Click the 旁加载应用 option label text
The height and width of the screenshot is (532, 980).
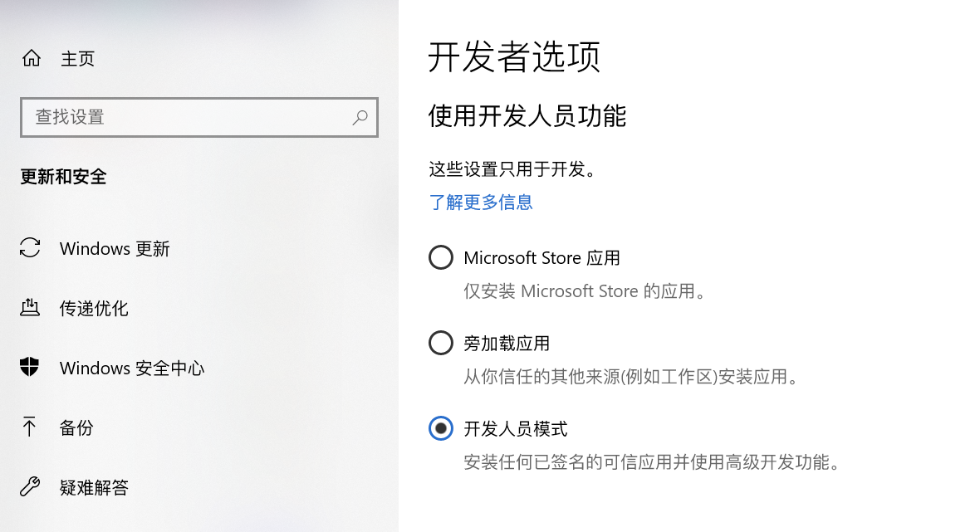coord(507,344)
